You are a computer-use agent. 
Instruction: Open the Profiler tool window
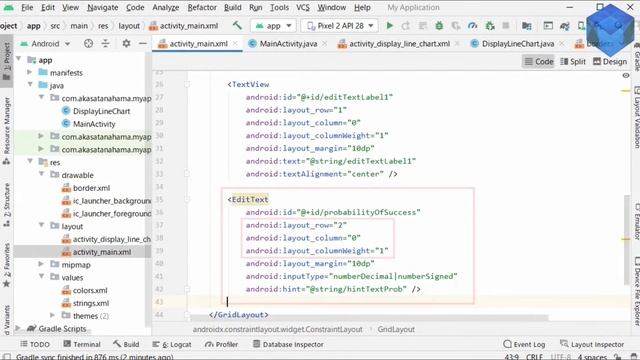pyautogui.click(x=222, y=344)
